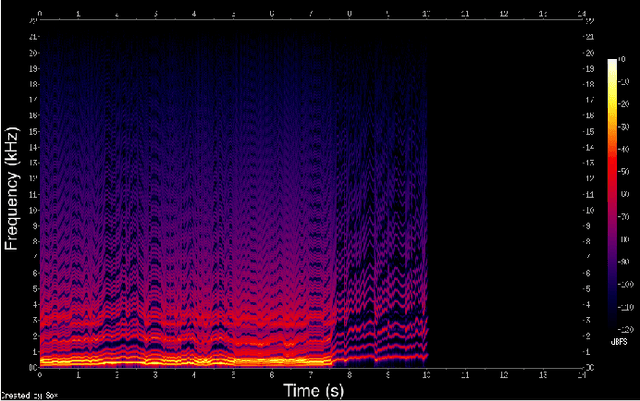Screen dimensions: 640x401
Task: Click the 5 second mark on bottom time axis
Action: [233, 374]
